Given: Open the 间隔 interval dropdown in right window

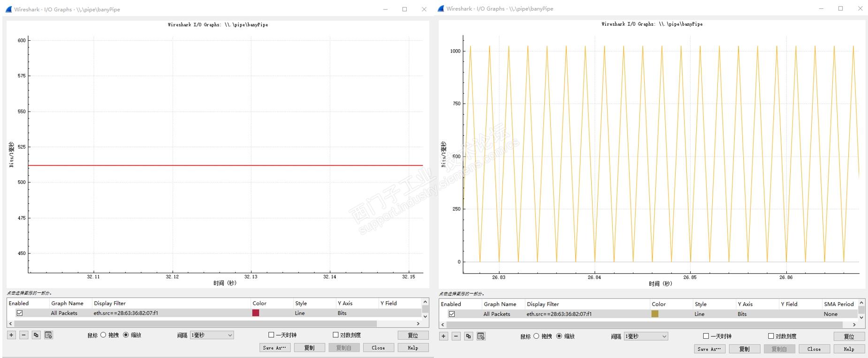Looking at the screenshot, I should 646,336.
